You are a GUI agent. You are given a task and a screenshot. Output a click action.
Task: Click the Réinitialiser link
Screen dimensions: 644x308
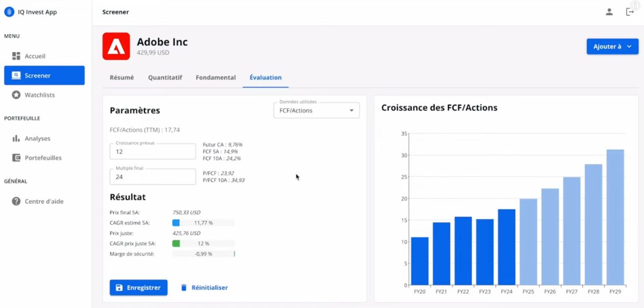pos(204,288)
